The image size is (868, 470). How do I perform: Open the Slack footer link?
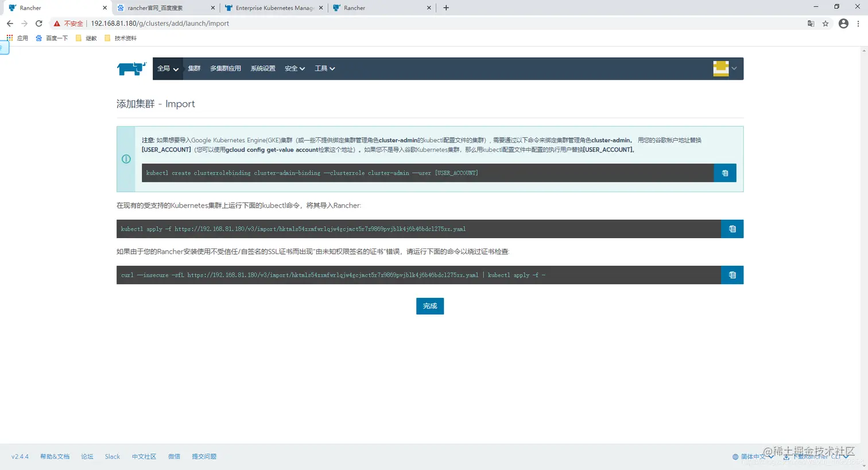tap(113, 457)
